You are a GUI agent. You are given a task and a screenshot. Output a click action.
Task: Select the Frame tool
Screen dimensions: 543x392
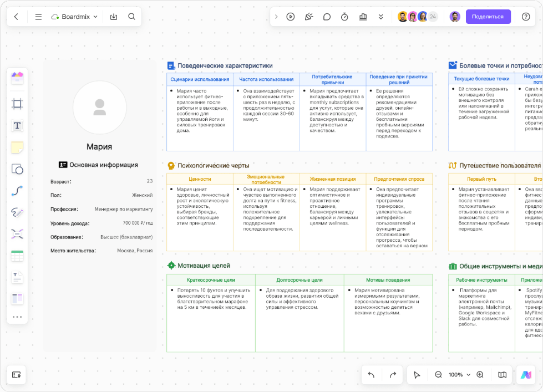pyautogui.click(x=17, y=104)
